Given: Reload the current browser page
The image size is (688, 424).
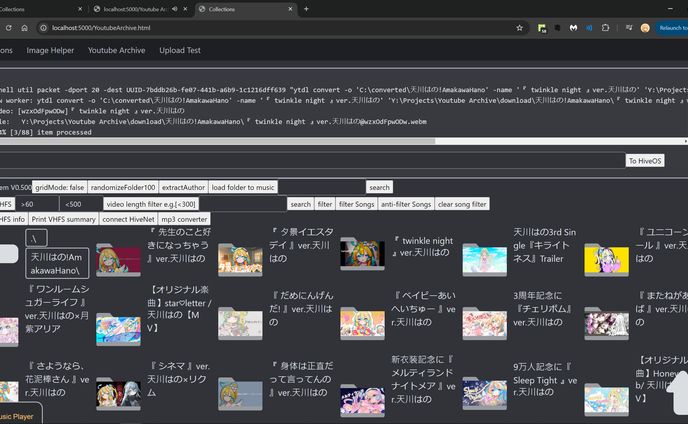Looking at the screenshot, I should pos(8,28).
